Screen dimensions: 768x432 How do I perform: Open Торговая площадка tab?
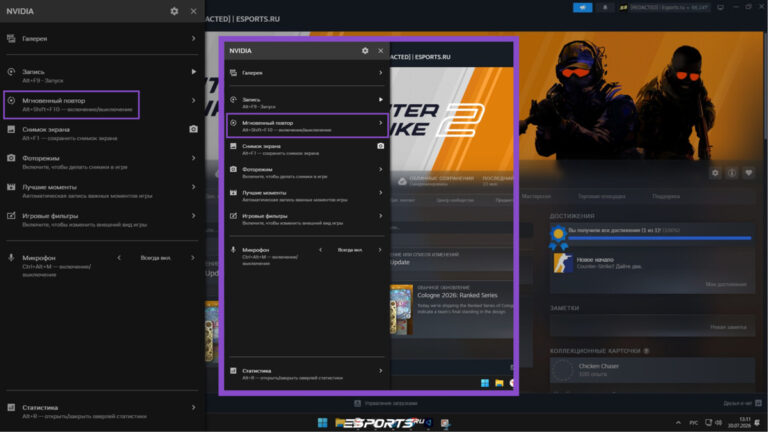coord(601,196)
